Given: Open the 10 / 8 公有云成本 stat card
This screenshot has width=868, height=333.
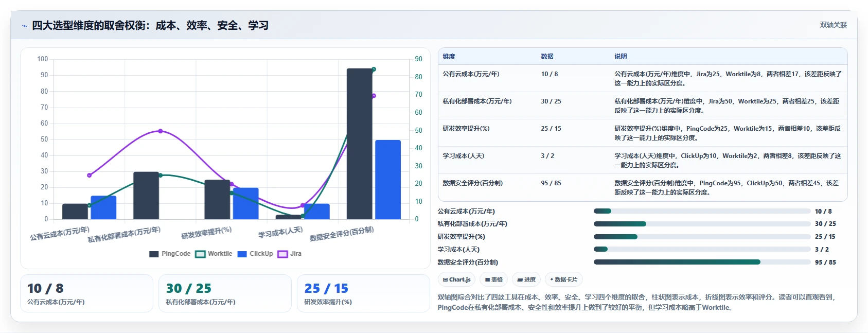Looking at the screenshot, I should [86, 293].
